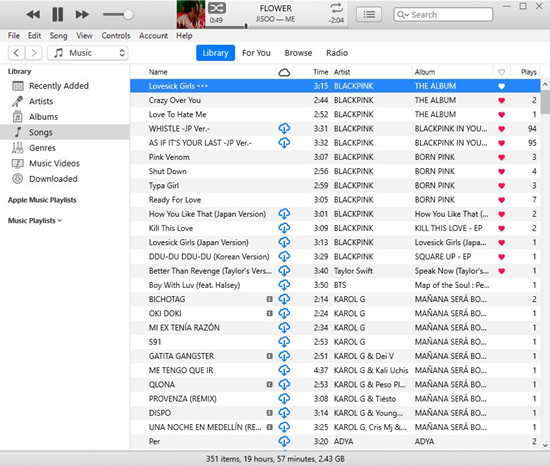The width and height of the screenshot is (550, 466).
Task: Click the explicit badge on OKI DOKI
Action: [269, 313]
